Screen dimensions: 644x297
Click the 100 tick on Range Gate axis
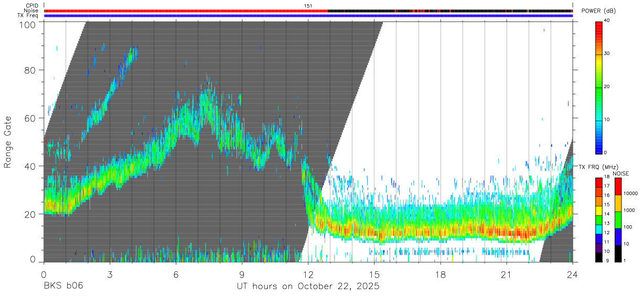(x=28, y=24)
